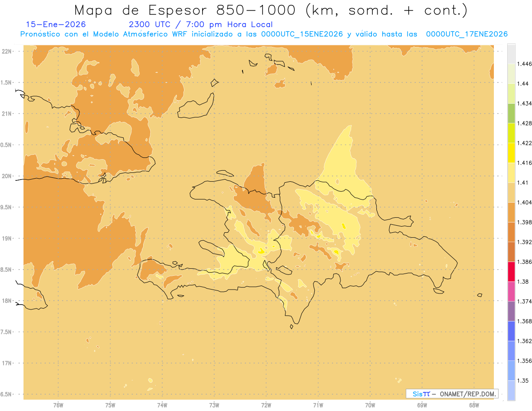
Task: Click the 21N latitude label
Action: (x=8, y=114)
